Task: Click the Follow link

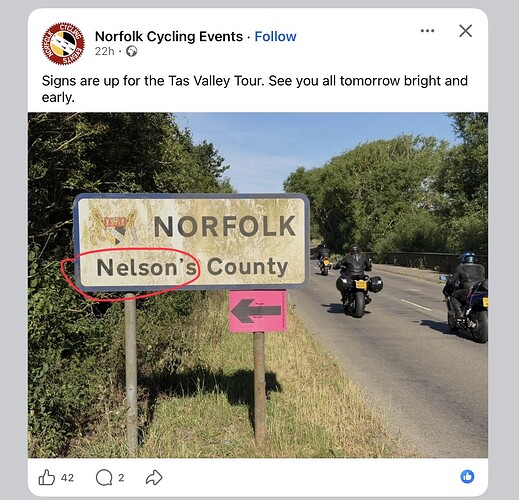Action: click(275, 36)
